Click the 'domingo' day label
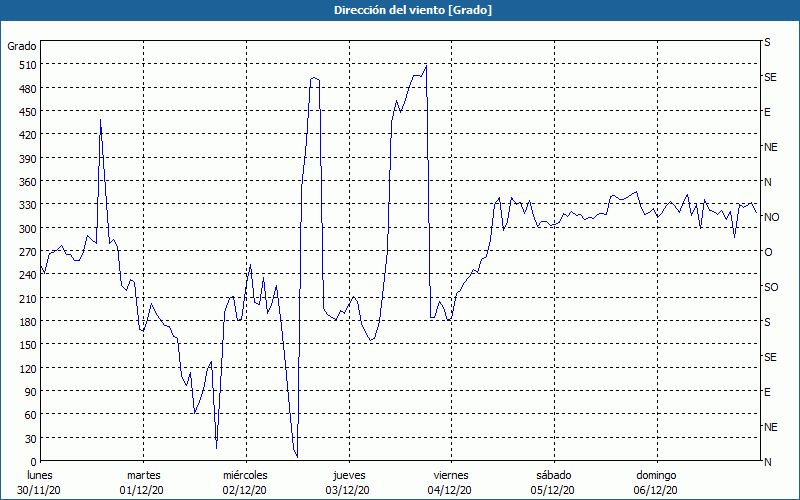The image size is (800, 500). tap(656, 475)
